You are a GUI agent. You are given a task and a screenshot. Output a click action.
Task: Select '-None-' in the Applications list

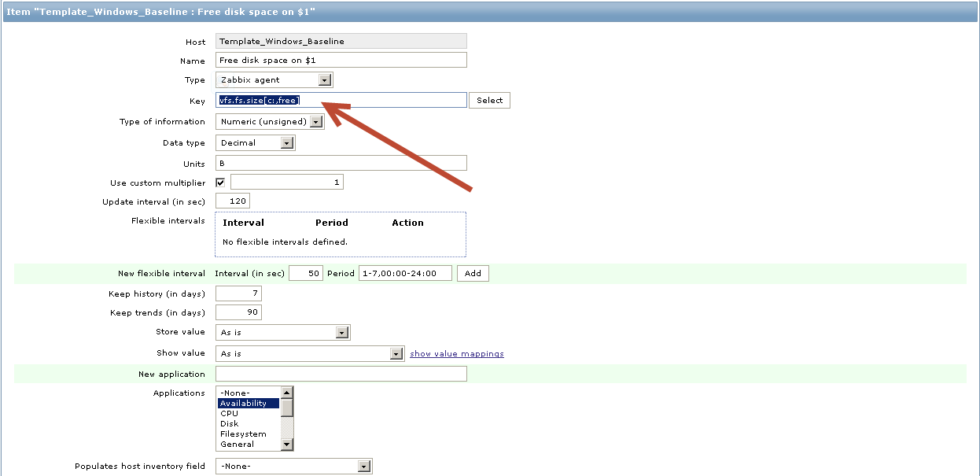249,393
